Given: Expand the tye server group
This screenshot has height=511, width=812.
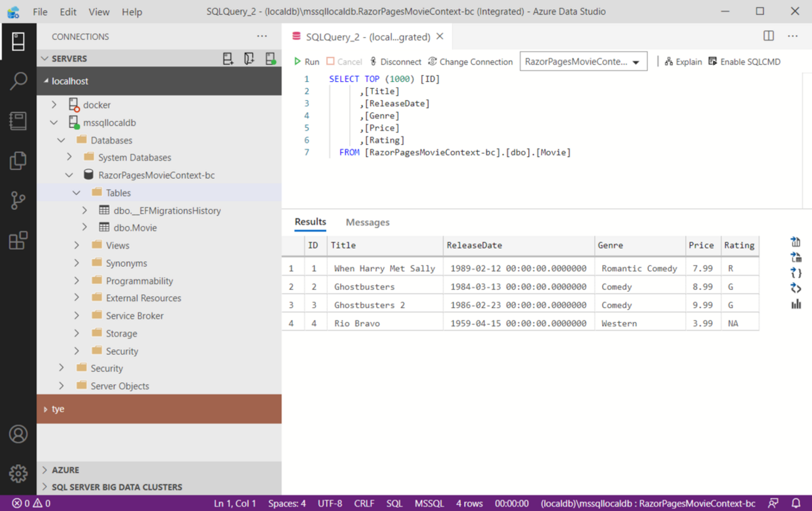Looking at the screenshot, I should [x=46, y=409].
